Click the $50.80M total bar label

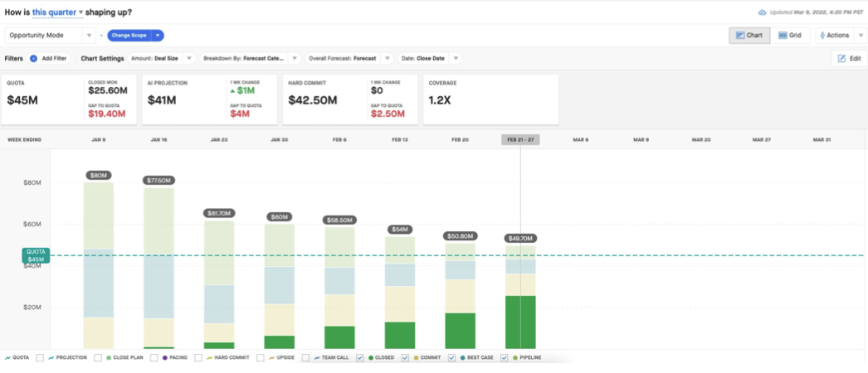(x=460, y=236)
